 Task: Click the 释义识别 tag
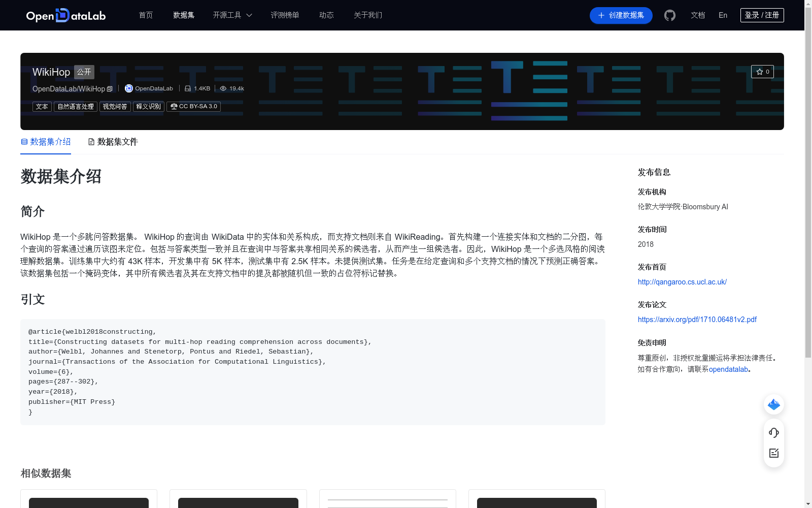[149, 107]
